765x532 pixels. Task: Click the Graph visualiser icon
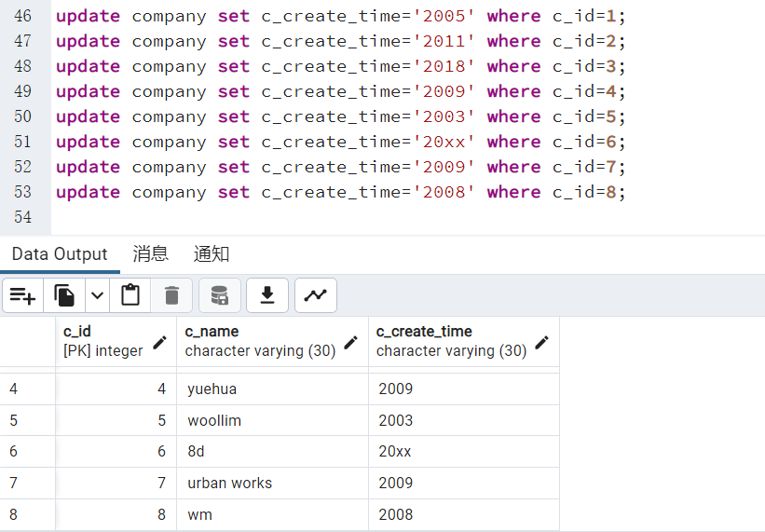tap(316, 295)
